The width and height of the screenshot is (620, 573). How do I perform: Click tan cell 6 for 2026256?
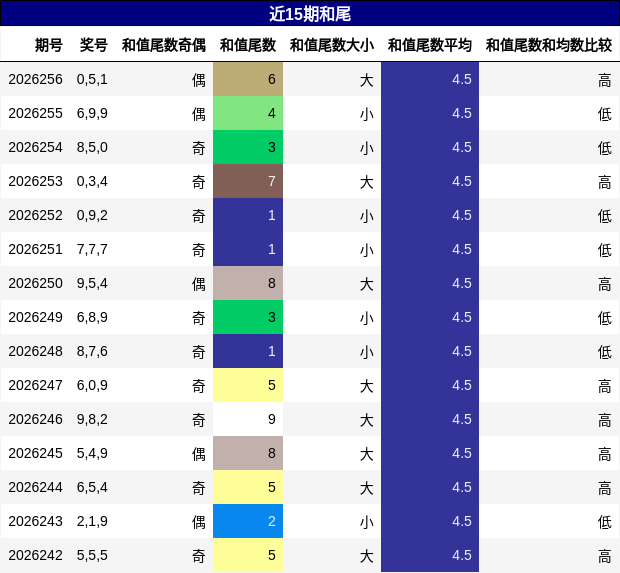248,79
